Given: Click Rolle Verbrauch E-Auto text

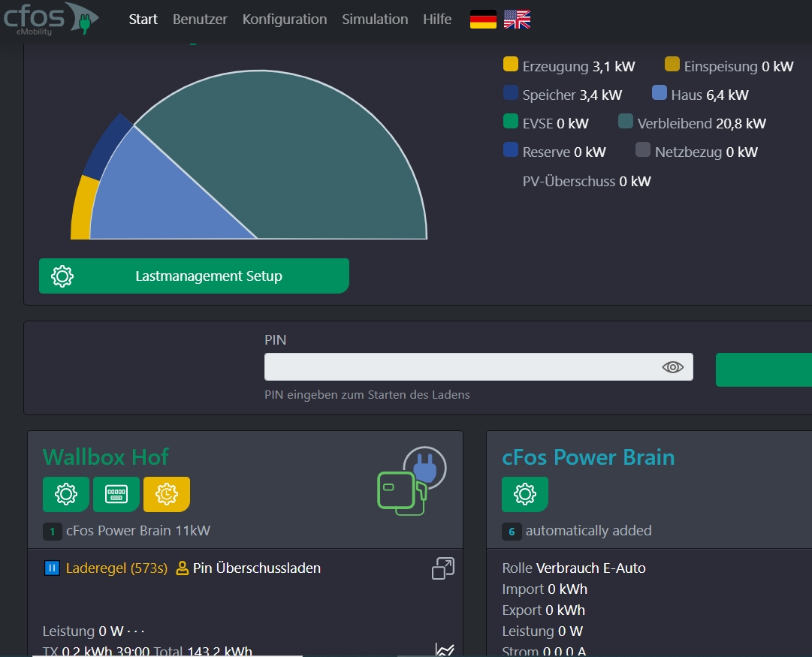Looking at the screenshot, I should coord(574,568).
